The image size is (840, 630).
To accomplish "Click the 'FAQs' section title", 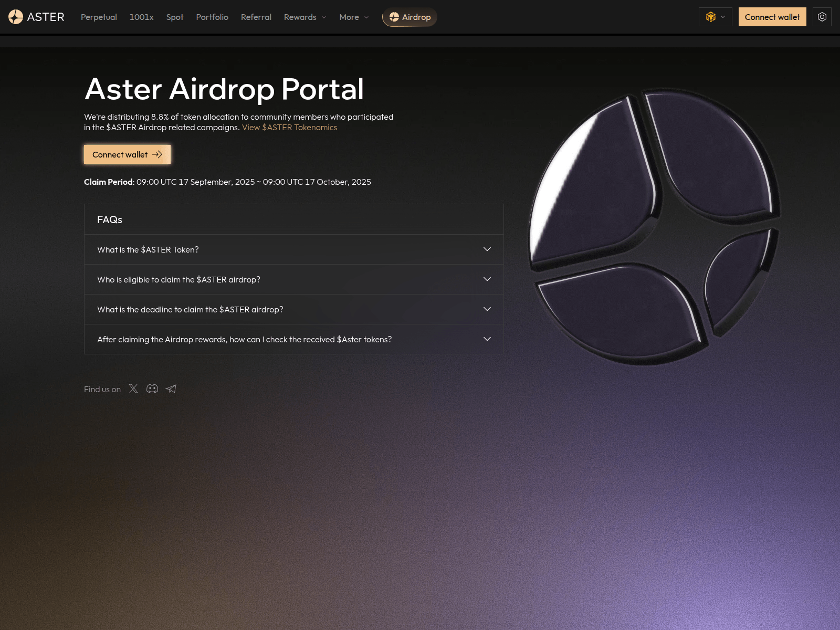I will [110, 219].
